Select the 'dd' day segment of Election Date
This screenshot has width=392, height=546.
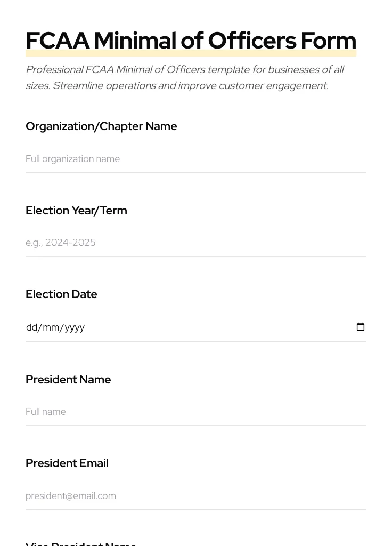point(31,327)
